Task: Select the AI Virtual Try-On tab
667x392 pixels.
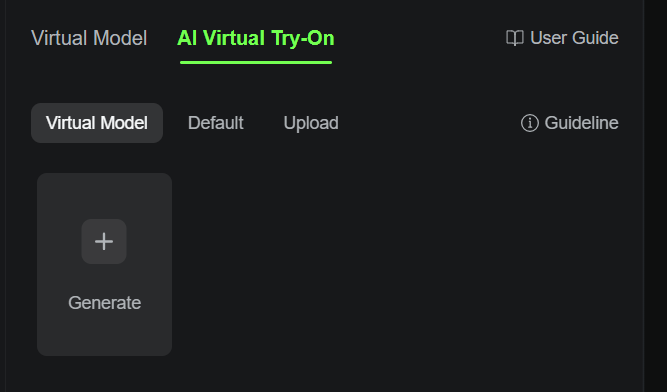Action: pos(256,38)
